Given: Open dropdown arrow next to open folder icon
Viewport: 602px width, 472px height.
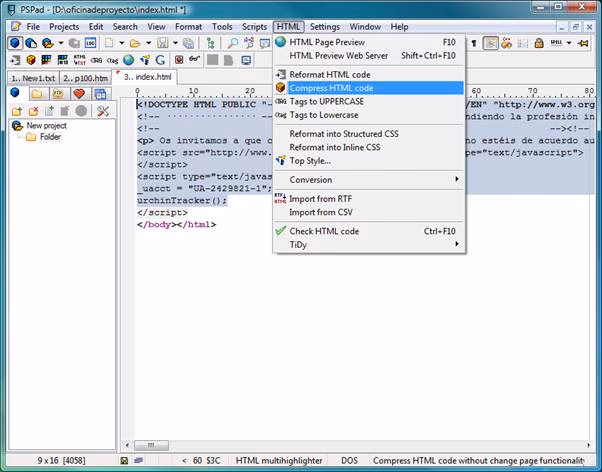Looking at the screenshot, I should click(x=148, y=43).
